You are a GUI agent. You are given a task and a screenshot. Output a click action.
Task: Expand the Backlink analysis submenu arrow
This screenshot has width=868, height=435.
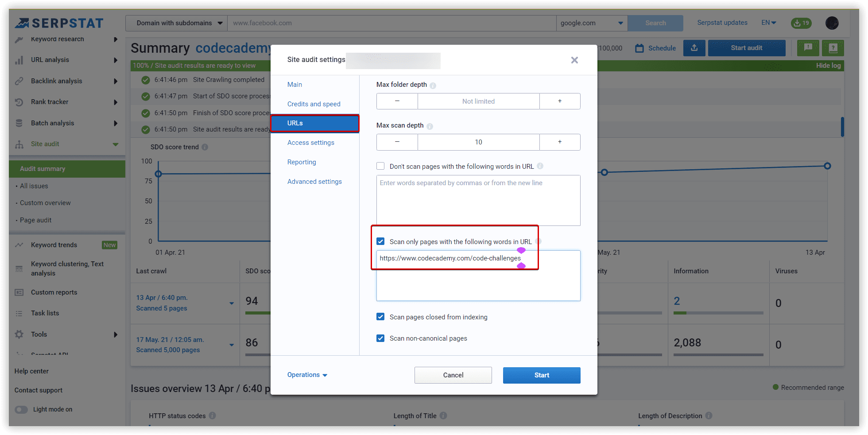pyautogui.click(x=116, y=81)
